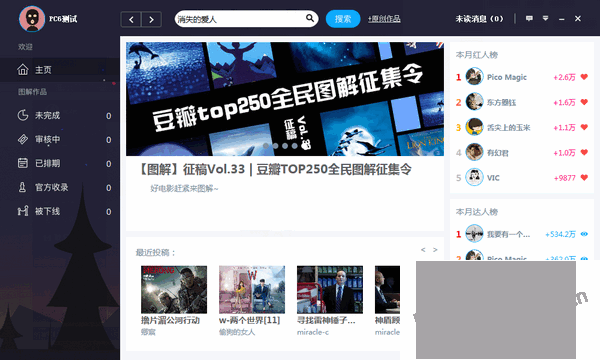Click the VIC name in 红人榜
Viewport: 600px width, 360px height.
[493, 178]
